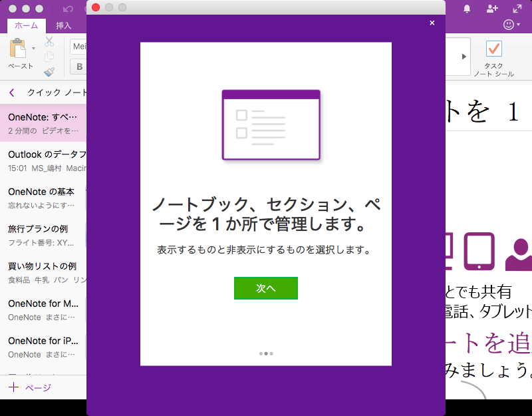The height and width of the screenshot is (416, 532).
Task: Click the Undo arrow icon
Action: (68, 9)
